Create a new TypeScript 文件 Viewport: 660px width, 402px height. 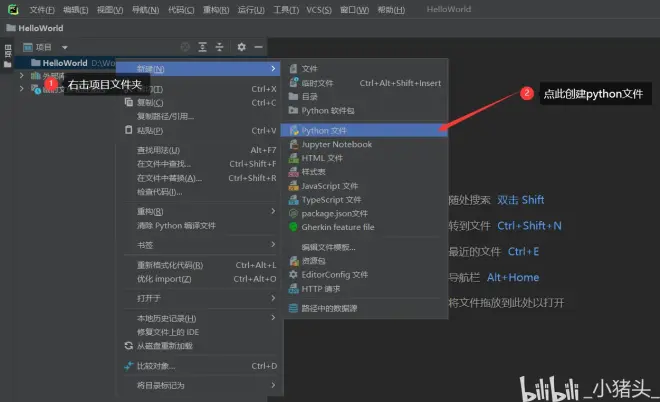364,200
